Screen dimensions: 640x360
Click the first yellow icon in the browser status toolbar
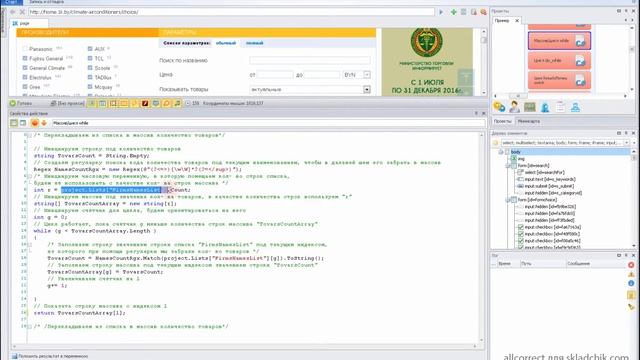[92, 104]
